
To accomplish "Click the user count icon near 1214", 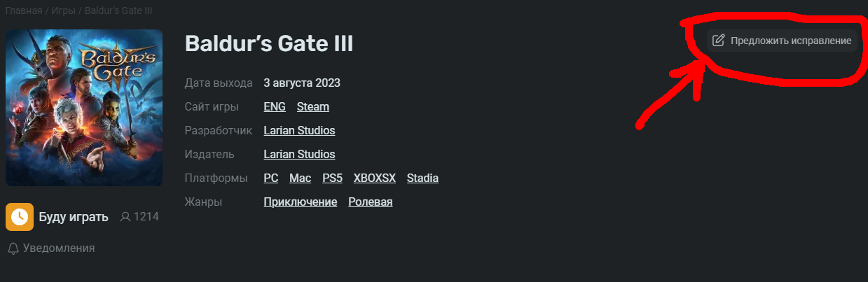I will point(125,217).
